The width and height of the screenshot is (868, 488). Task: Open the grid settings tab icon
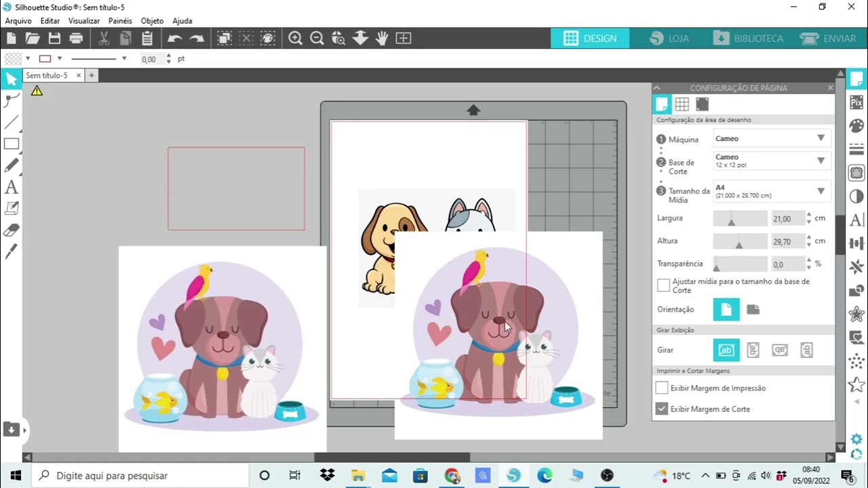coord(682,104)
